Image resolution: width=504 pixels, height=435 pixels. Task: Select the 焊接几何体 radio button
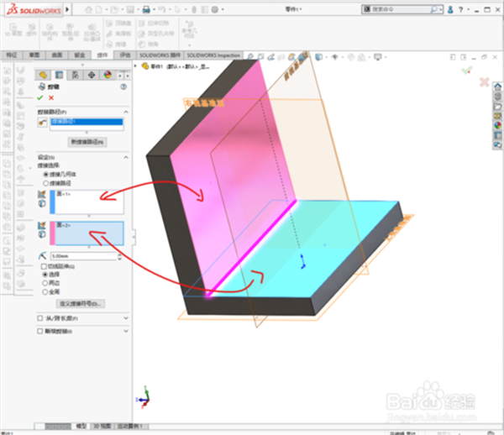45,175
